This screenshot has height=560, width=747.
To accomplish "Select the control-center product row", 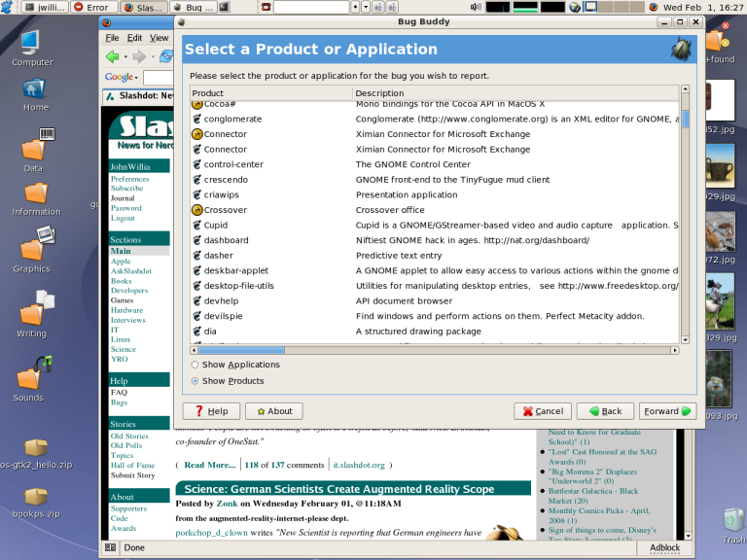I will pyautogui.click(x=435, y=164).
